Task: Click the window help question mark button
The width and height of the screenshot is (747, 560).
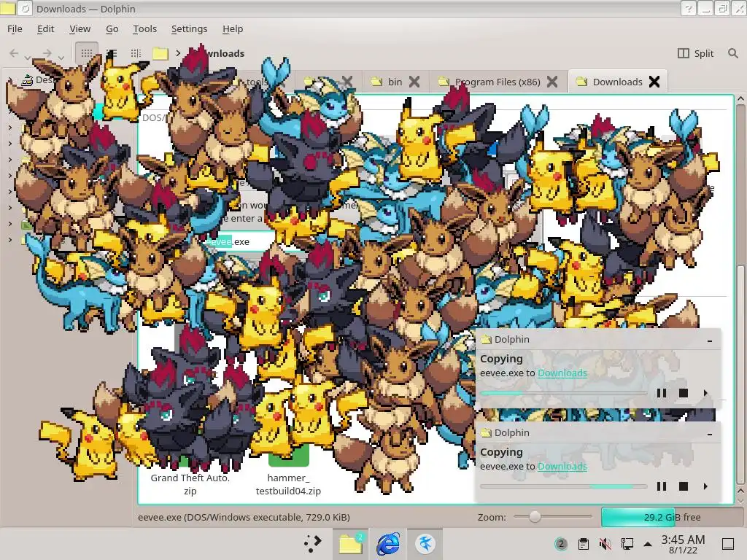Action: click(688, 9)
